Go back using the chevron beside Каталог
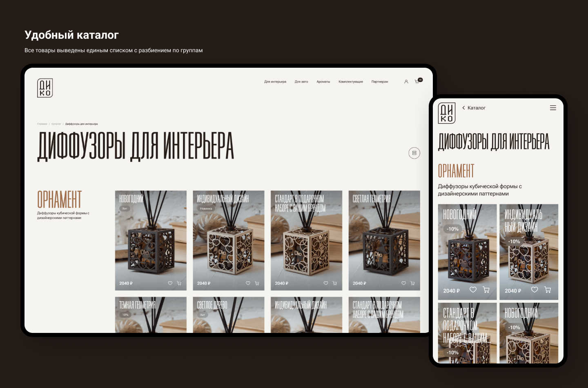This screenshot has height=388, width=588. tap(463, 108)
